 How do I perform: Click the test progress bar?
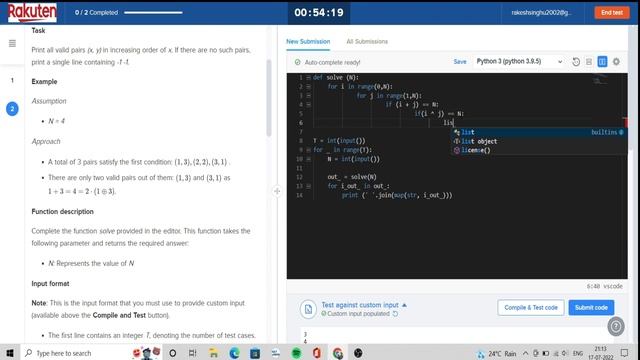153,13
